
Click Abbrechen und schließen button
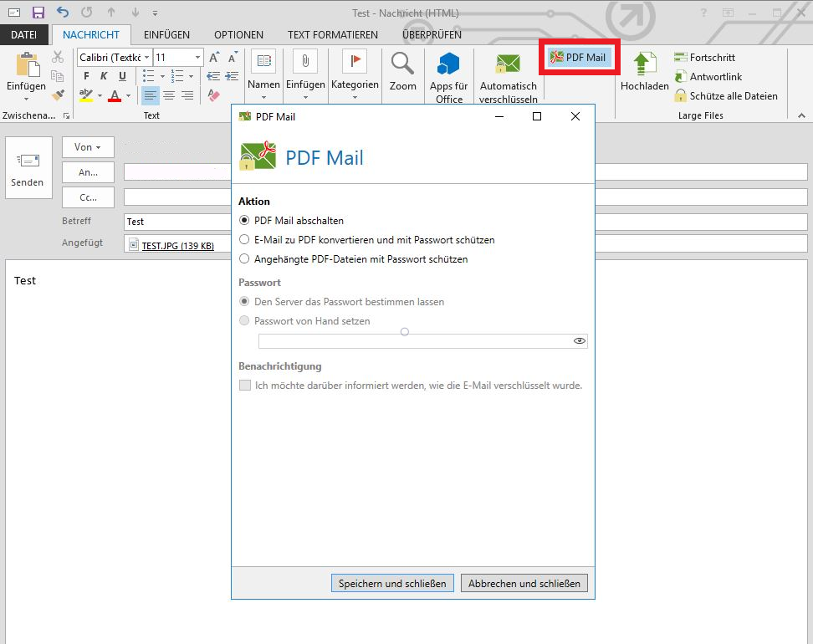524,583
